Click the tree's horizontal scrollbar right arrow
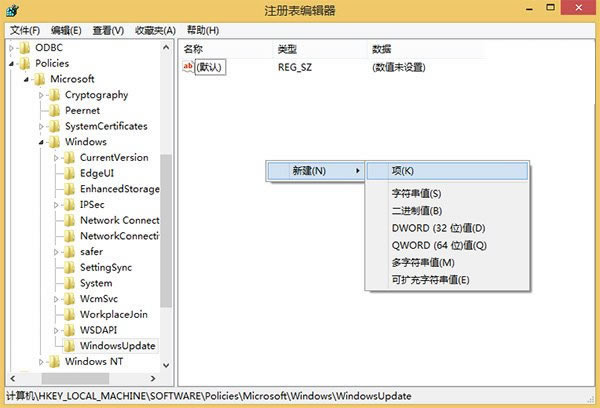Viewport: 600px width, 408px height. 153,379
